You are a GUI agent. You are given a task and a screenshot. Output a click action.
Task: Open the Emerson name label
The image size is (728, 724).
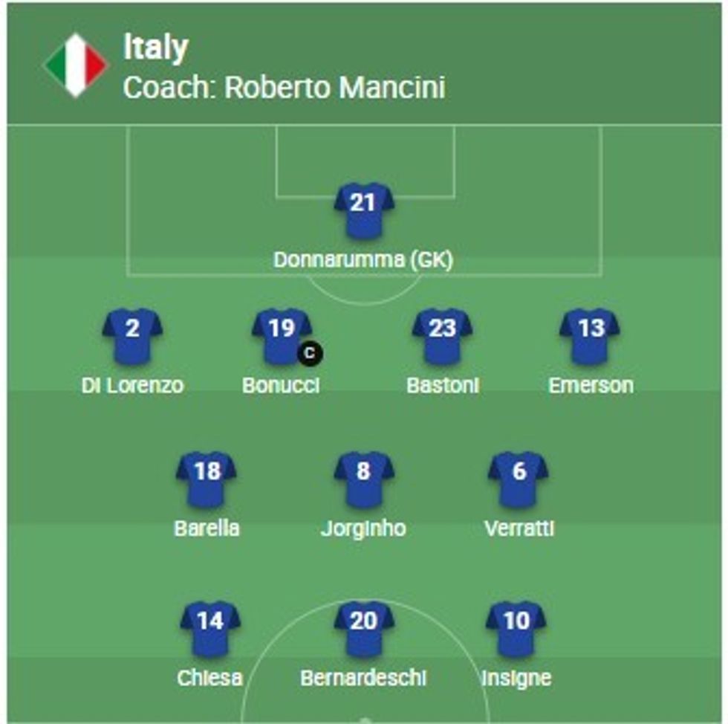click(591, 385)
